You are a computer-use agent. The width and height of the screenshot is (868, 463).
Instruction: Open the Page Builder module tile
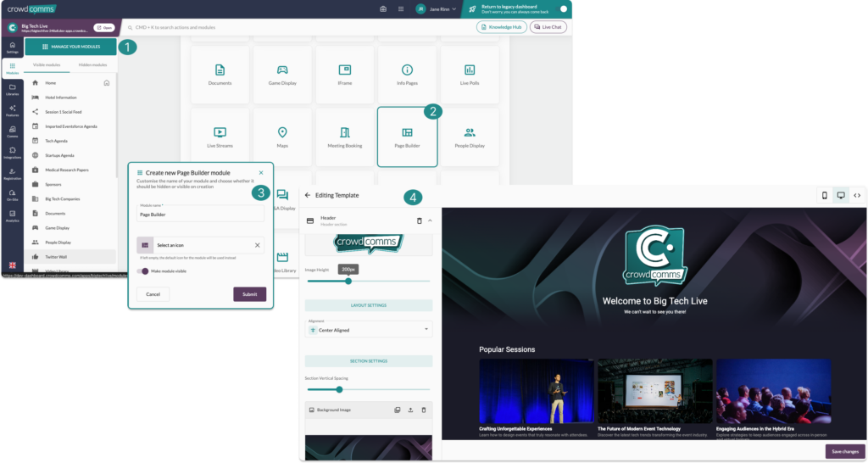click(407, 137)
